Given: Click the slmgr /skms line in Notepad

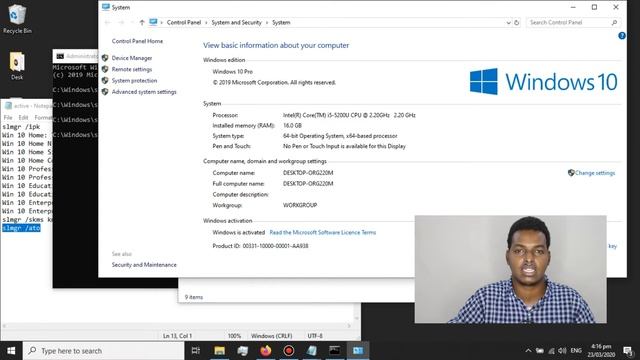Looking at the screenshot, I should pos(27,220).
